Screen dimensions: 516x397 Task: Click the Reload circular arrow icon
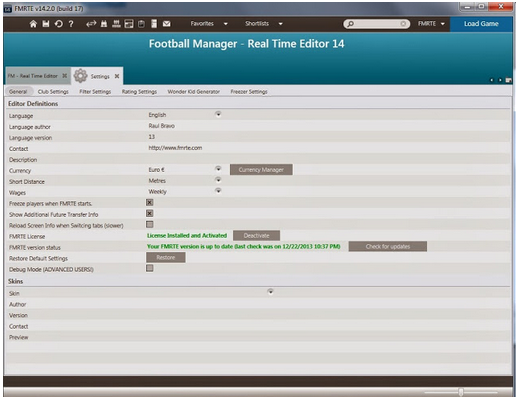pos(59,24)
